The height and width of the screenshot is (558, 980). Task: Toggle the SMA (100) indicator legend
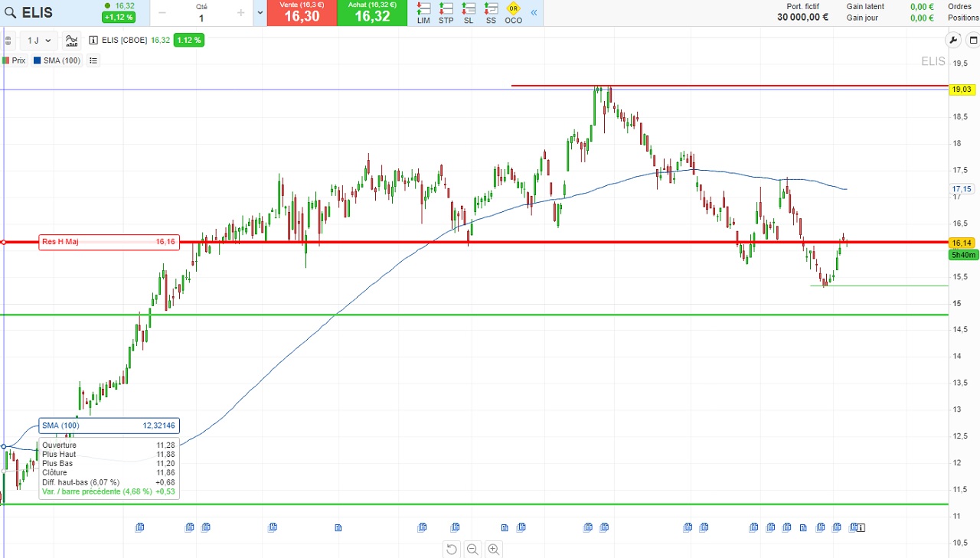click(x=57, y=60)
